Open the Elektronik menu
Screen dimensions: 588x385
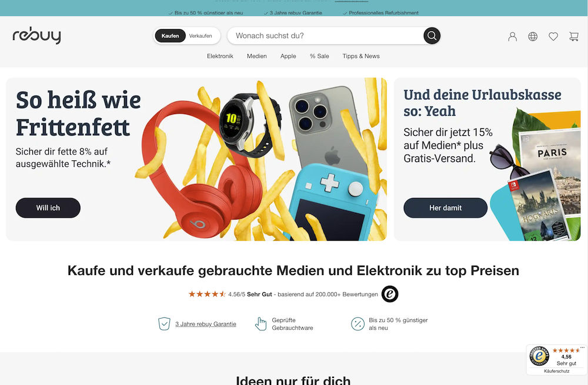220,56
